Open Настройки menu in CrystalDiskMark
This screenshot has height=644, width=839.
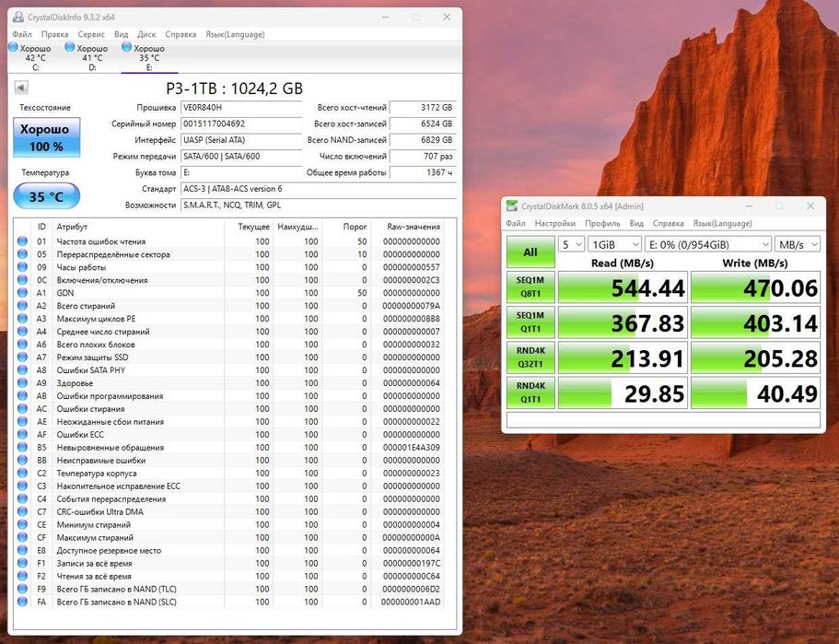(x=554, y=223)
